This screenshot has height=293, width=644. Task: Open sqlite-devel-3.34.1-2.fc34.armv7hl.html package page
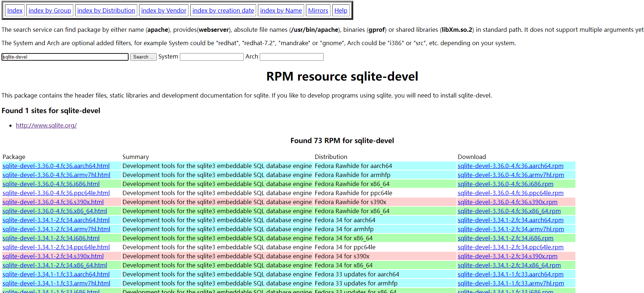click(56, 229)
